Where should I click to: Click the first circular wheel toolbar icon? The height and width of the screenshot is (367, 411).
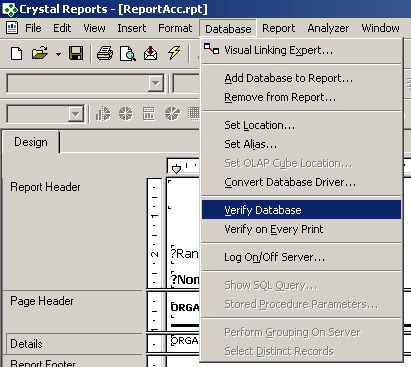126,114
